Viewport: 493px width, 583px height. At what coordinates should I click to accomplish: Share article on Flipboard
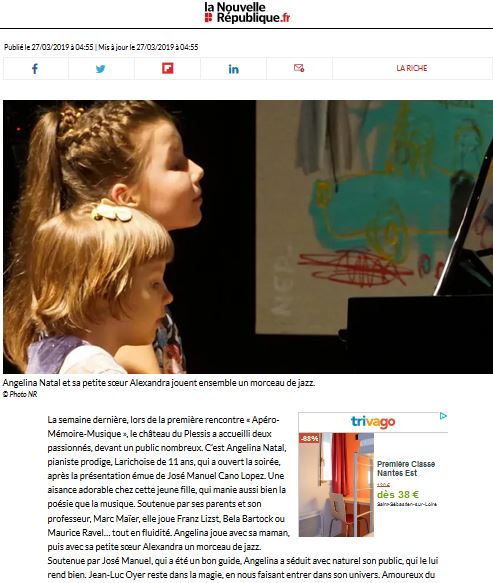pyautogui.click(x=167, y=69)
